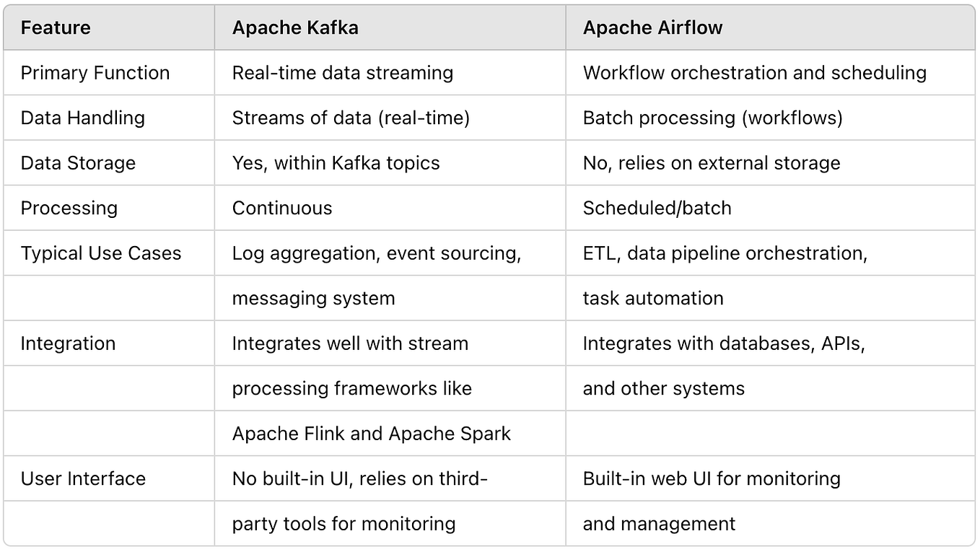Click the Feature column header
Screen dimensions: 980x552
pos(56,27)
